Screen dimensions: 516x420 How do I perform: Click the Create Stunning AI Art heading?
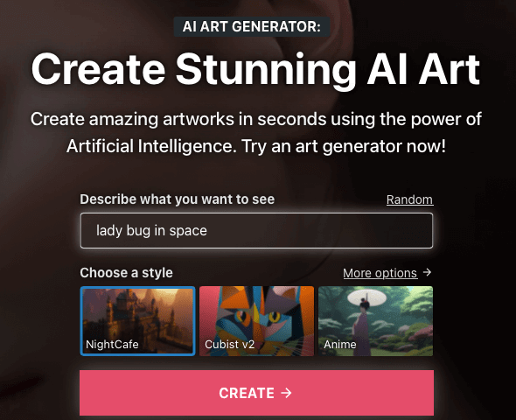tap(255, 70)
